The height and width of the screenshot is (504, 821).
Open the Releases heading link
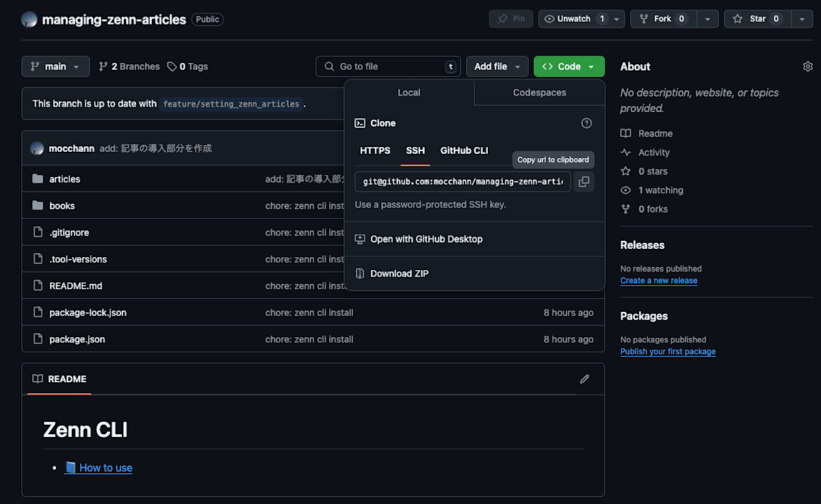coord(642,245)
